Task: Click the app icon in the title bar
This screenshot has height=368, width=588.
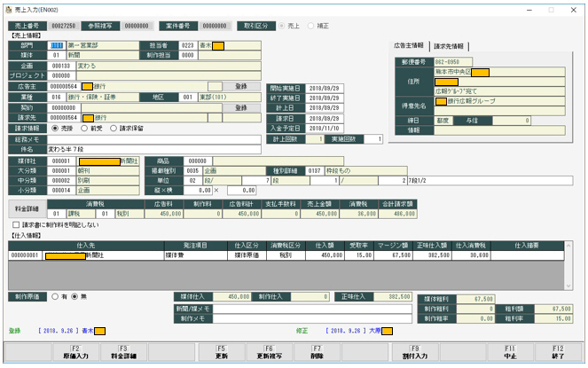Action: (9, 10)
